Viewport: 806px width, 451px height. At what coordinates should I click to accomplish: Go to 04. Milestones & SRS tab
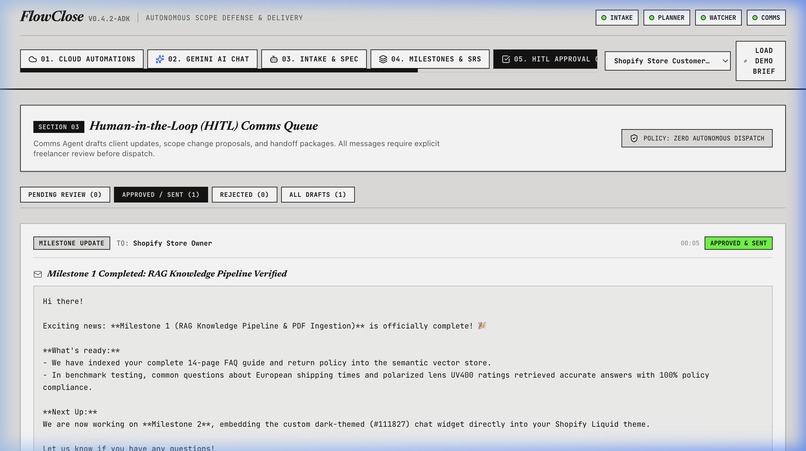(x=430, y=59)
